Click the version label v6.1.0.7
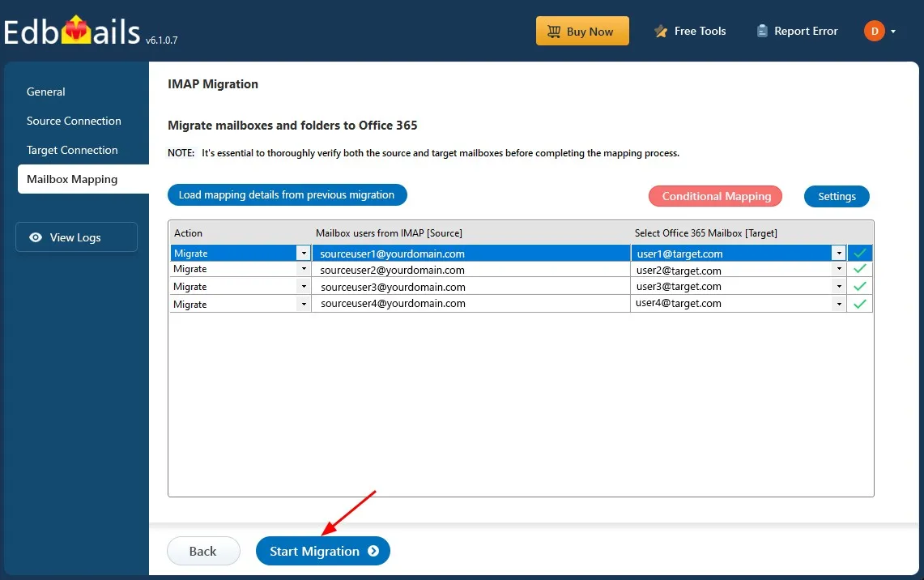 [x=161, y=40]
